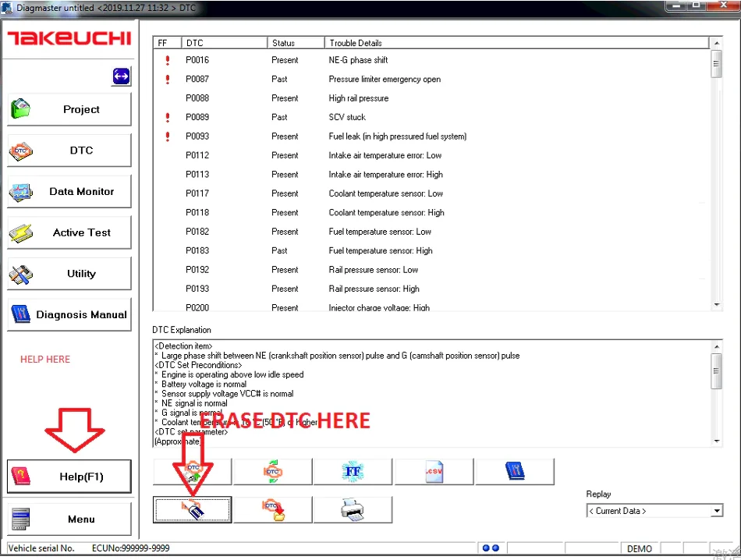Open the Replay dropdown showing Current Data
The image size is (741, 560).
(654, 511)
